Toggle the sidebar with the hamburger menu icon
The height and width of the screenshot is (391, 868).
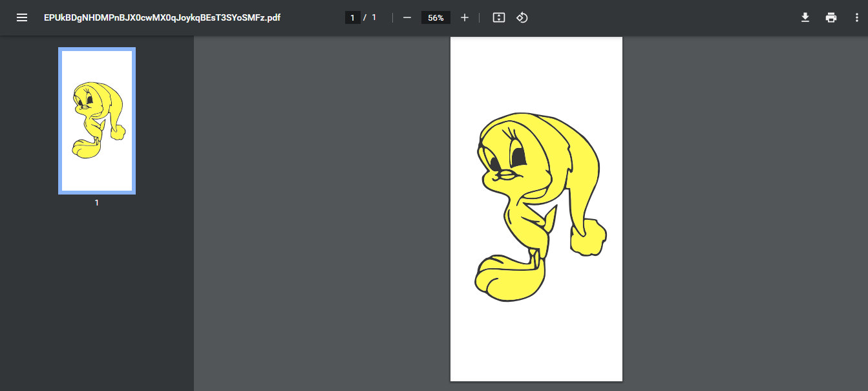pyautogui.click(x=22, y=17)
